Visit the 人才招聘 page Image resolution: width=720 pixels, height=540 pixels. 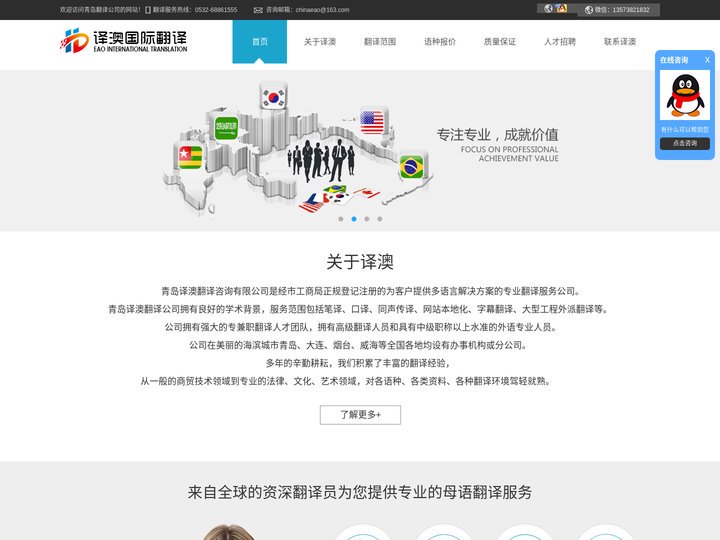pos(560,42)
